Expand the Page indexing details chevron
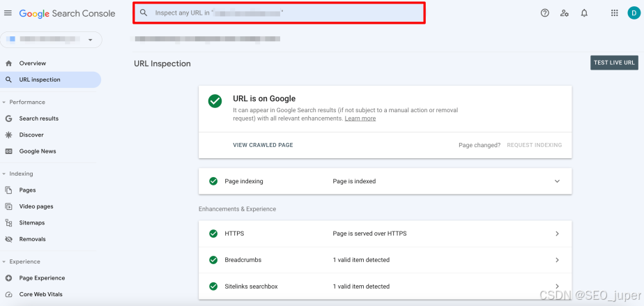The height and width of the screenshot is (306, 644). pyautogui.click(x=557, y=181)
